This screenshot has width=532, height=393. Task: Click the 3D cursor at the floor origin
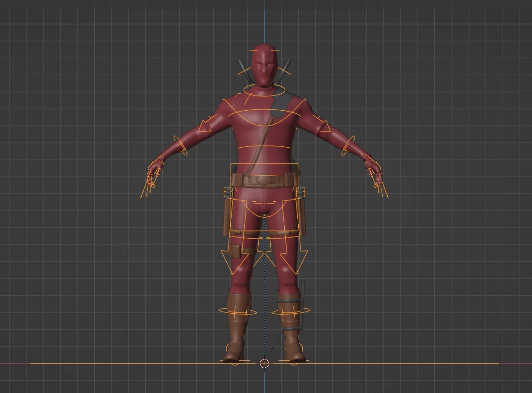click(x=264, y=363)
